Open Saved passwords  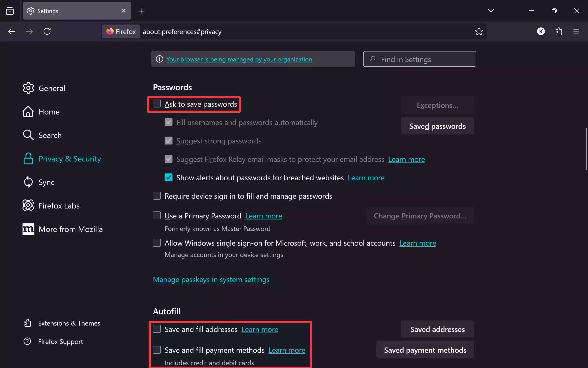437,126
